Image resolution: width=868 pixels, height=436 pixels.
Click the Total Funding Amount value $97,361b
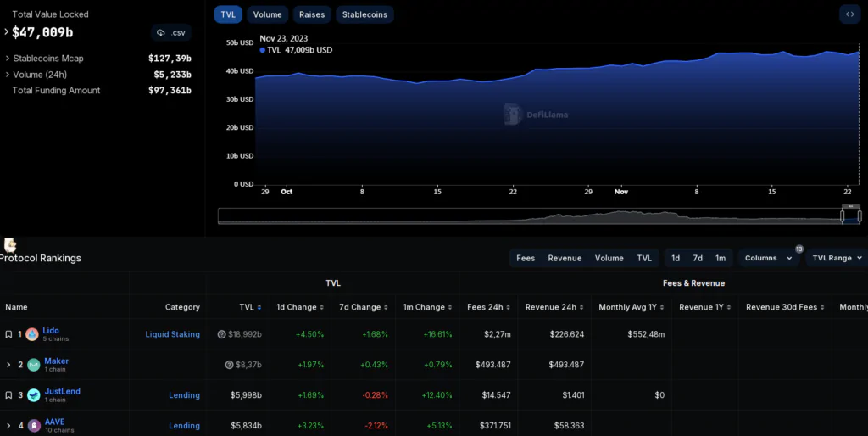click(x=170, y=90)
